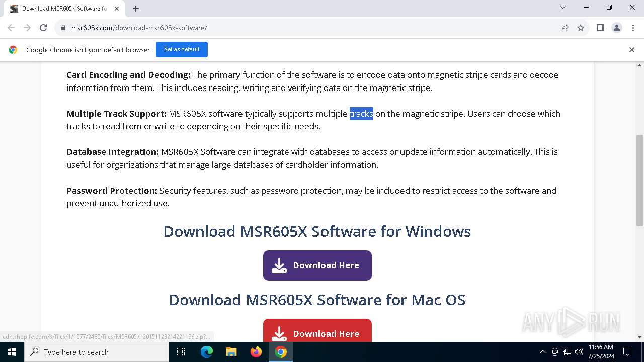This screenshot has width=644, height=362.
Task: Launch Microsoft Edge from the taskbar
Action: click(x=207, y=352)
